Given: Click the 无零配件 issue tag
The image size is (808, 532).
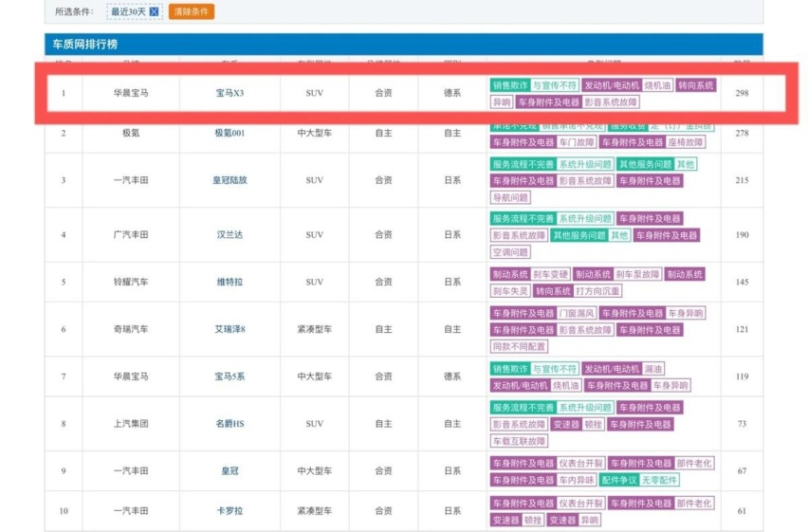Looking at the screenshot, I should (659, 480).
